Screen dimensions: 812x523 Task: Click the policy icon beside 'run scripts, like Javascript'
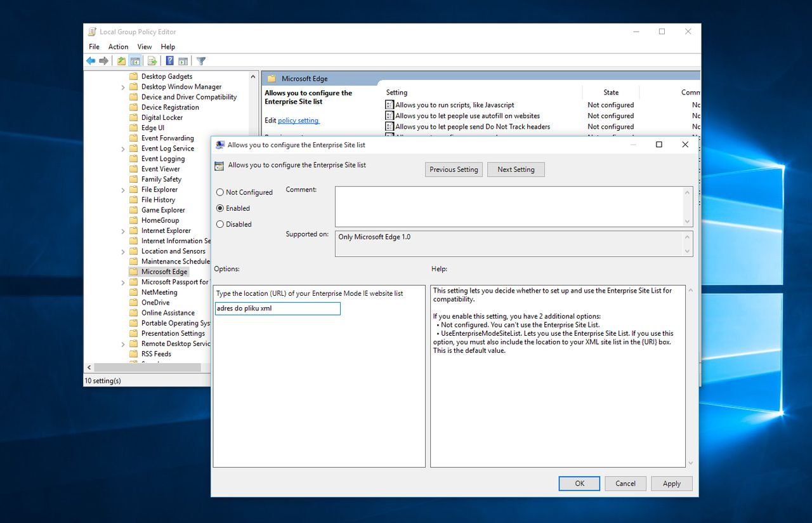[390, 105]
